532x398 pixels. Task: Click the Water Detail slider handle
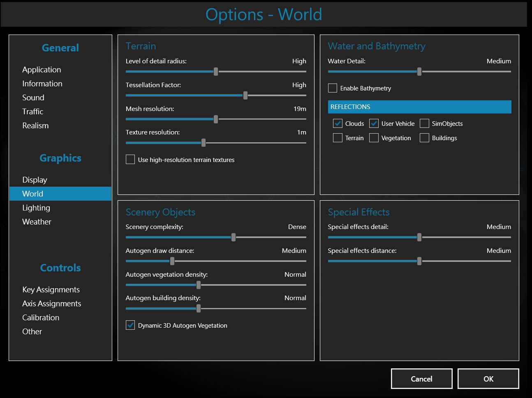(419, 72)
